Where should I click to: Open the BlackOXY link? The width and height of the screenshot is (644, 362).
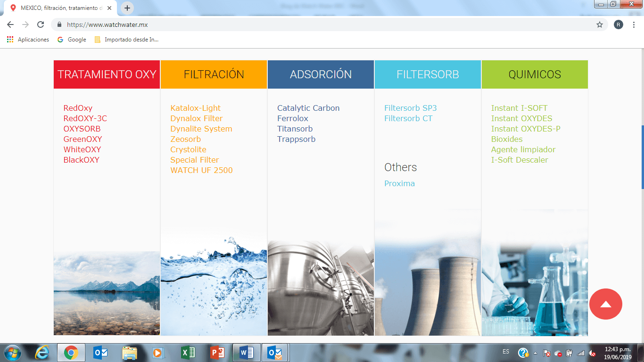(x=82, y=160)
